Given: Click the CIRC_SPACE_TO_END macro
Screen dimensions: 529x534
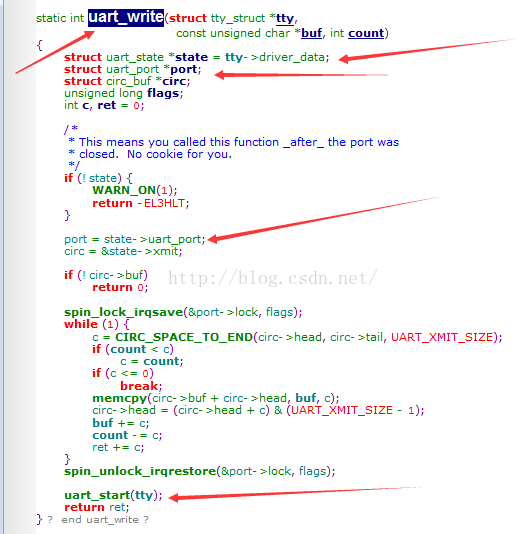Looking at the screenshot, I should 184,337.
